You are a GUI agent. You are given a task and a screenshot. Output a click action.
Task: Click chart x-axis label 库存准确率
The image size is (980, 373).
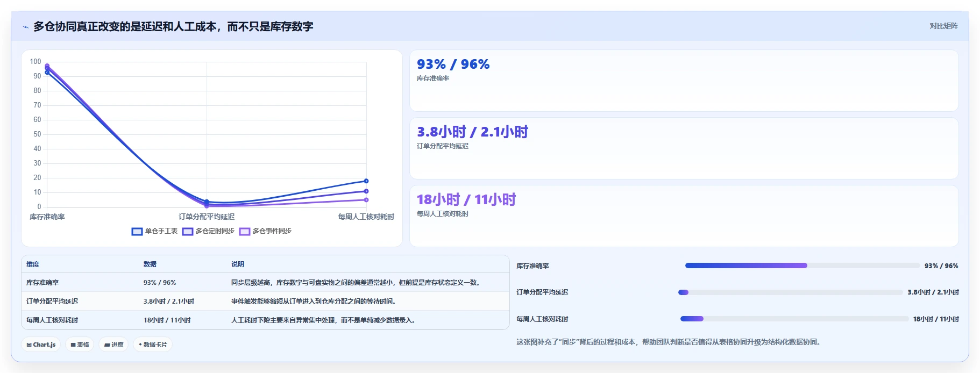pyautogui.click(x=47, y=217)
